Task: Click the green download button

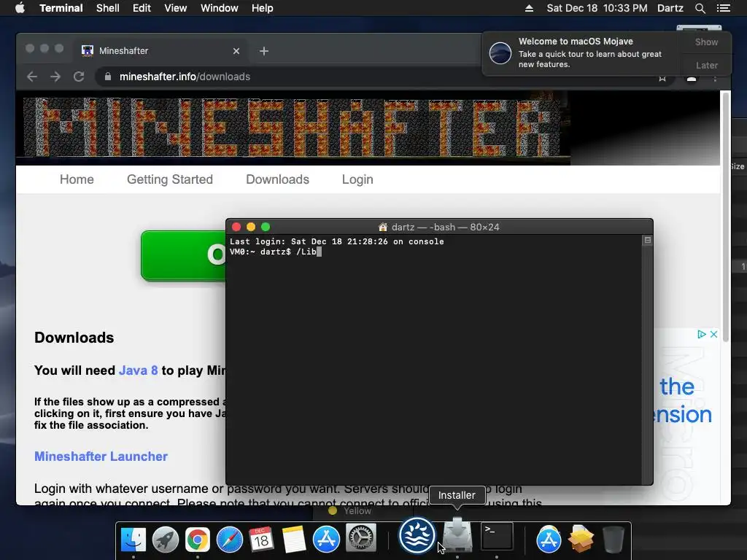Action: point(183,256)
